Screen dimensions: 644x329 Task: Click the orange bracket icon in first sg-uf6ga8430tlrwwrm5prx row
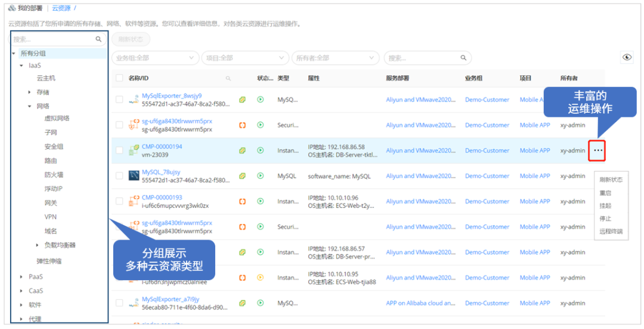[x=243, y=125]
